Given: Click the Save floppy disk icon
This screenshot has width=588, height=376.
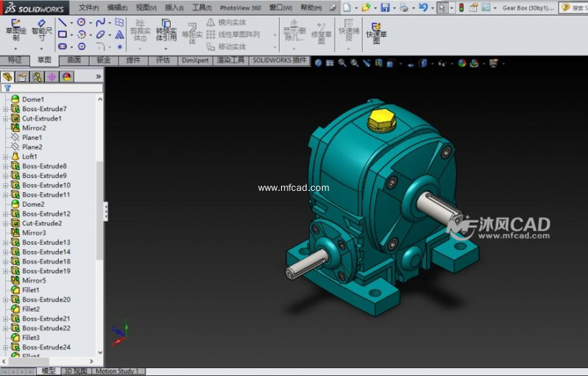Looking at the screenshot, I should (x=385, y=8).
